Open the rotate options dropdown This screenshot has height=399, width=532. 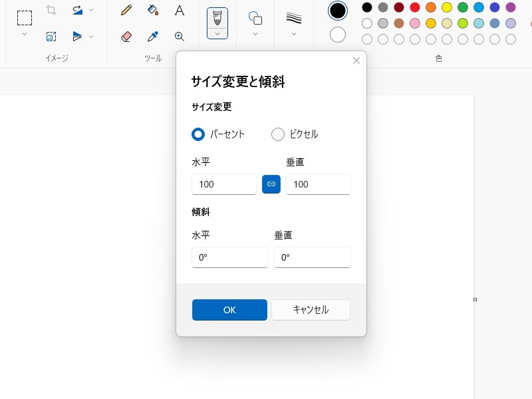pos(90,9)
